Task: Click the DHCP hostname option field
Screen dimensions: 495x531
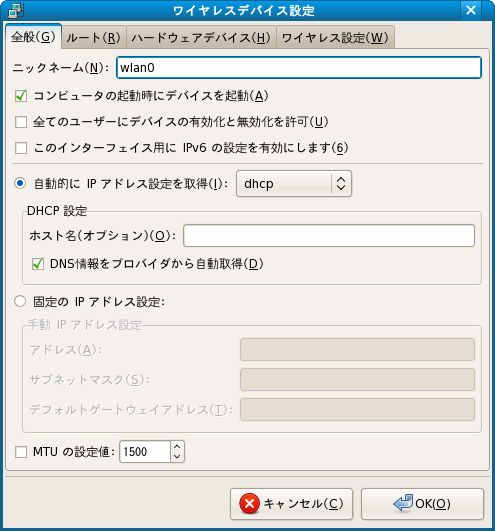Action: click(329, 235)
